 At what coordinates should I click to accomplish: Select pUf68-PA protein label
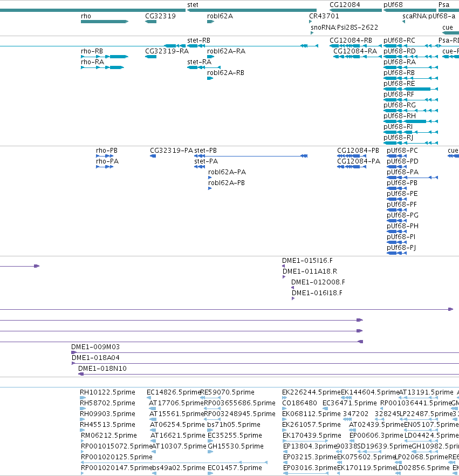[402, 172]
